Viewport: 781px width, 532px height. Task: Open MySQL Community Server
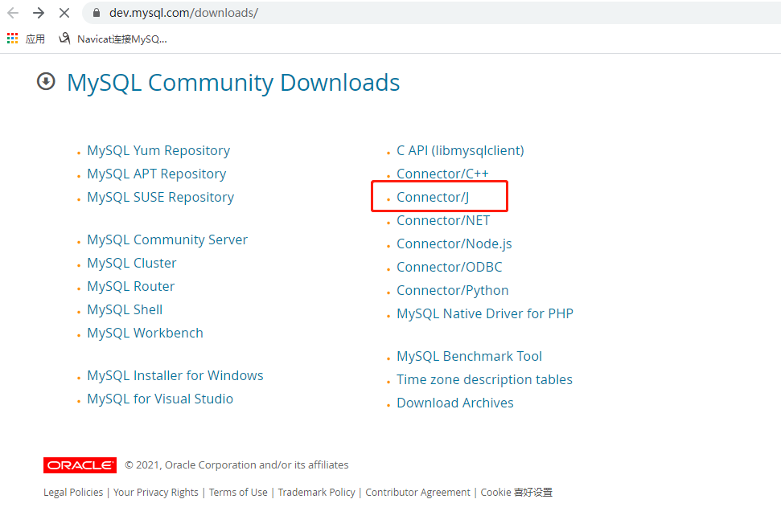167,239
